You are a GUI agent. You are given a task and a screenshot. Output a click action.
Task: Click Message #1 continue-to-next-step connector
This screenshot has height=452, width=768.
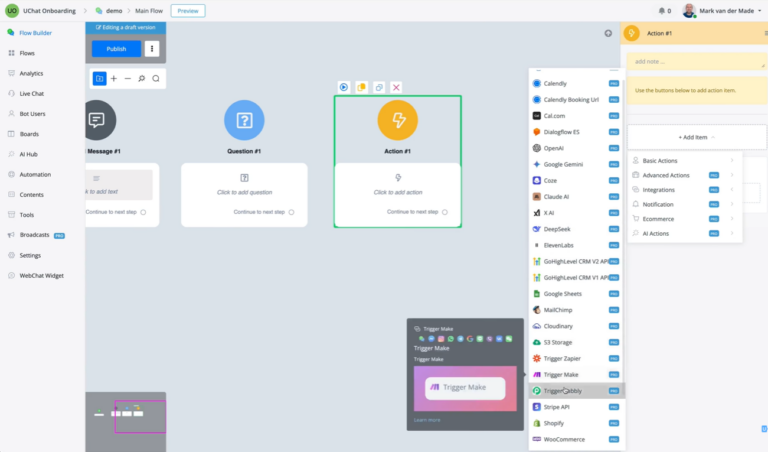pos(143,212)
